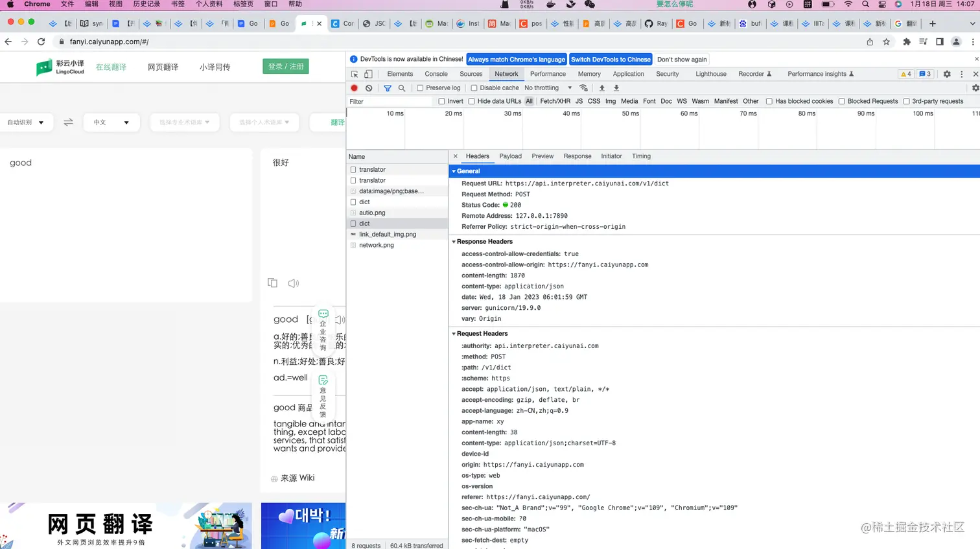
Task: Click Switch DevTools to Chinese button
Action: pyautogui.click(x=611, y=59)
